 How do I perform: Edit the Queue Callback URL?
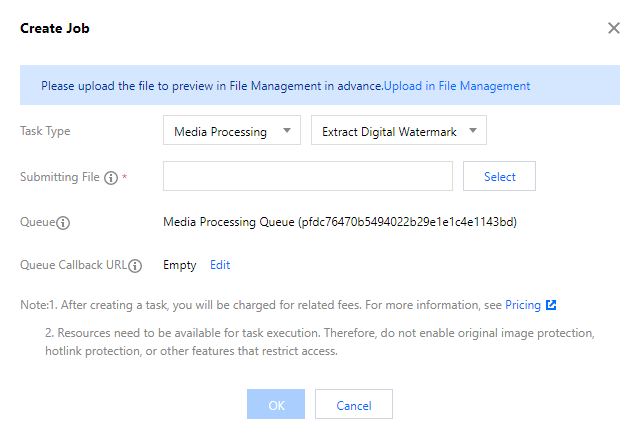click(220, 265)
